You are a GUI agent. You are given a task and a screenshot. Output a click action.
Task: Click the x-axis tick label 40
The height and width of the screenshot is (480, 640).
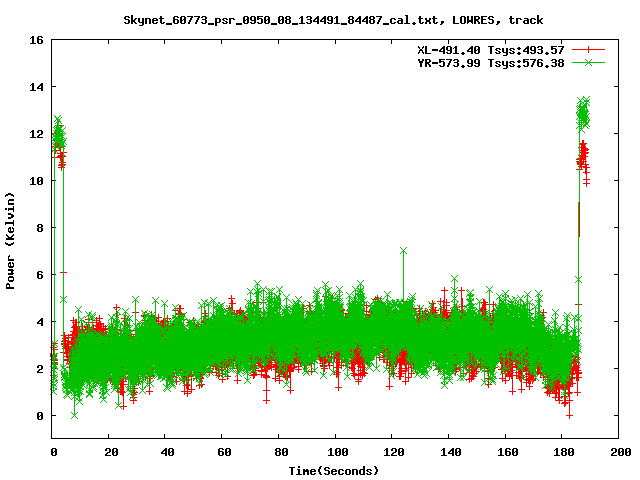[167, 452]
